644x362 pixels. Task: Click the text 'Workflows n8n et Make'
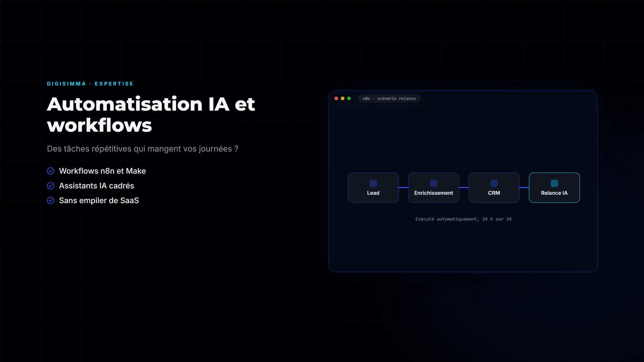pos(102,171)
